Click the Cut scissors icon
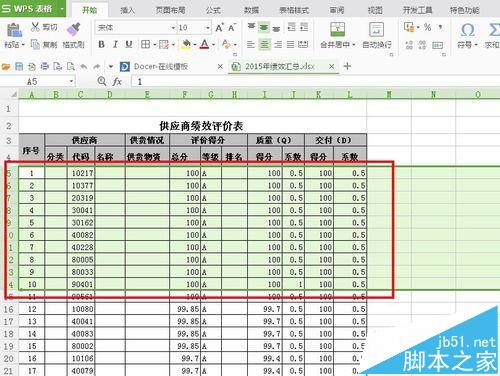This screenshot has height=376, width=500. (x=35, y=27)
